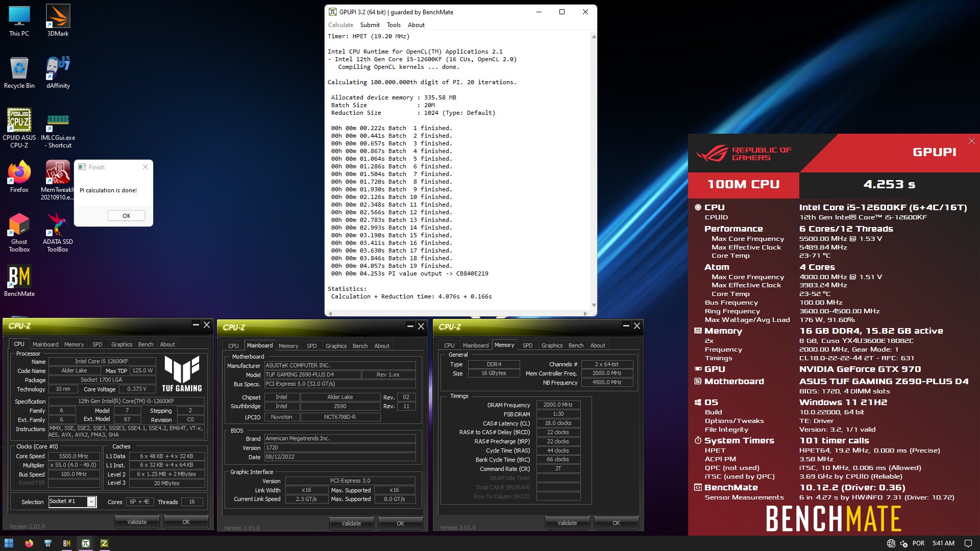This screenshot has width=980, height=551.
Task: Click GPUPI vertical scrollbar down arrow
Action: [x=594, y=305]
